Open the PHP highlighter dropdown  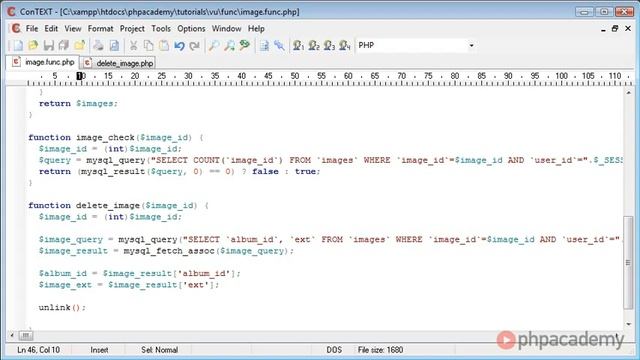(x=471, y=45)
